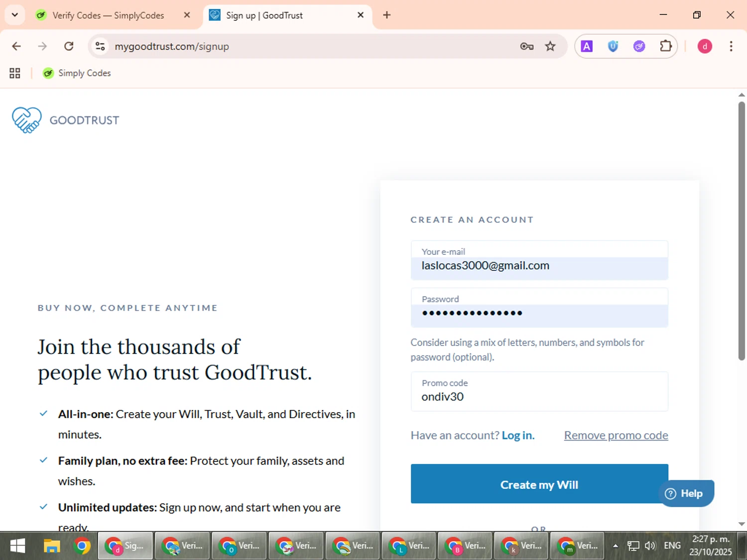This screenshot has height=560, width=747.
Task: Click the All-in-one bullet text
Action: pyautogui.click(x=207, y=424)
